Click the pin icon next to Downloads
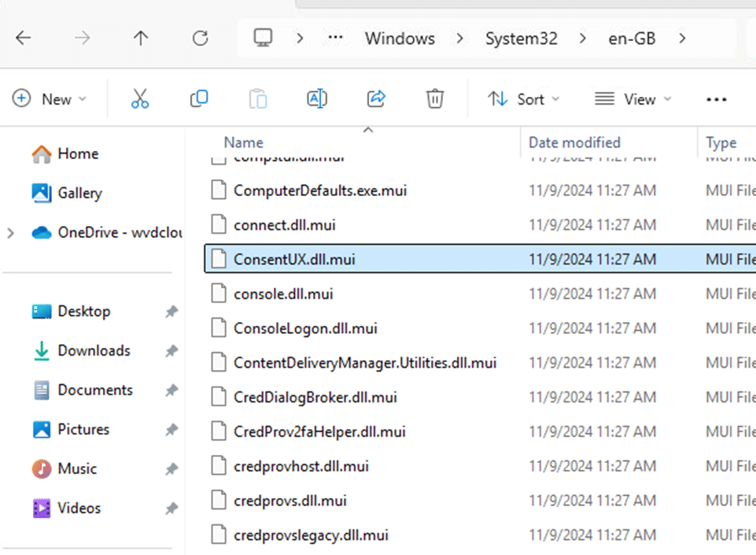756x555 pixels. pyautogui.click(x=171, y=351)
